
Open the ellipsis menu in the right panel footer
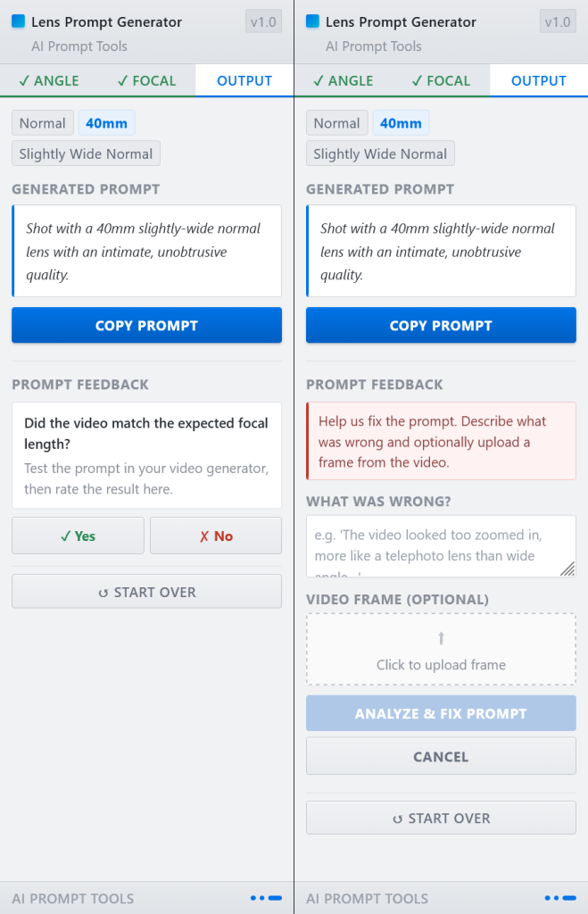coord(559,898)
